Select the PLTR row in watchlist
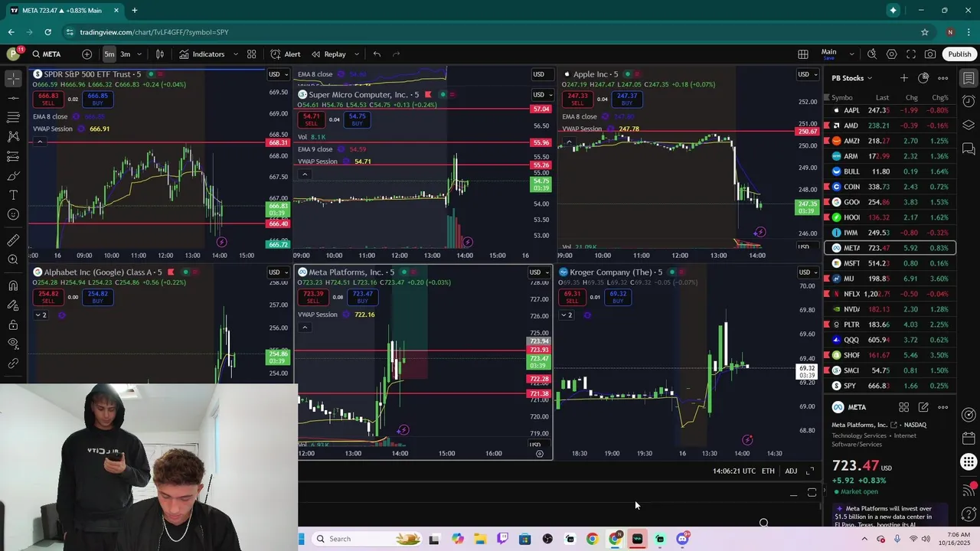The height and width of the screenshot is (551, 980). click(890, 324)
